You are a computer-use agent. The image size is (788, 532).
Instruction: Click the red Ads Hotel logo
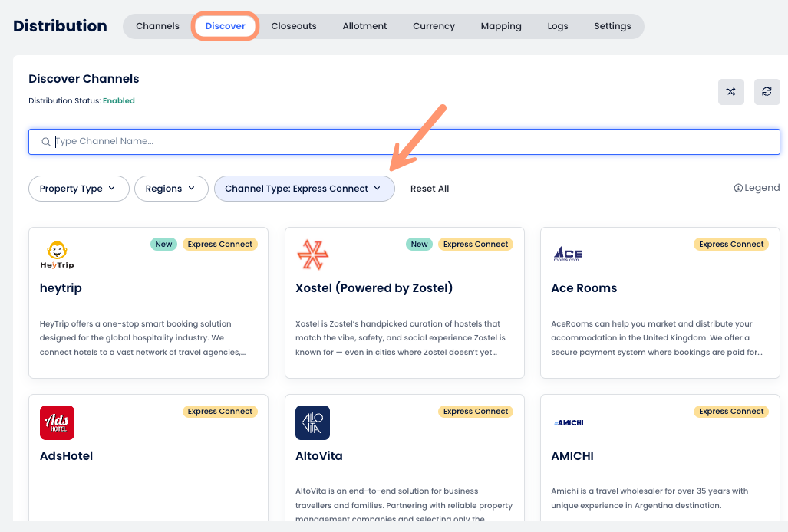(x=58, y=422)
